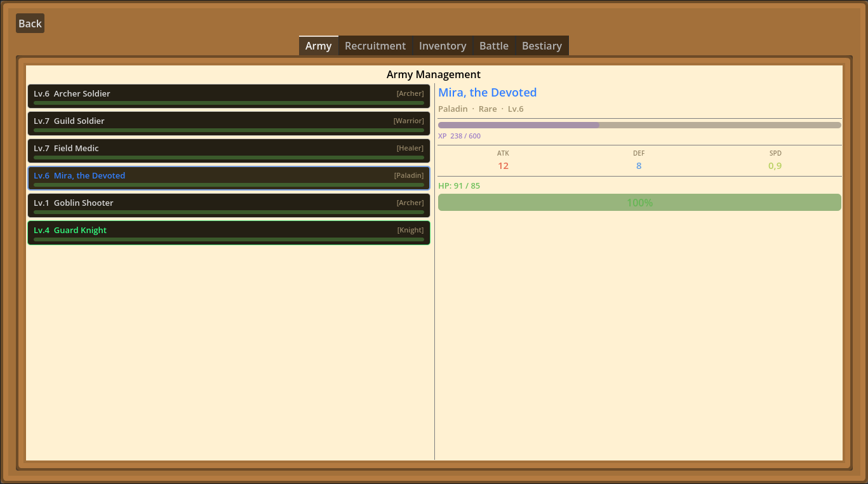This screenshot has height=484, width=868.
Task: Select the Lv.7 Field Medic unit
Action: 229,151
